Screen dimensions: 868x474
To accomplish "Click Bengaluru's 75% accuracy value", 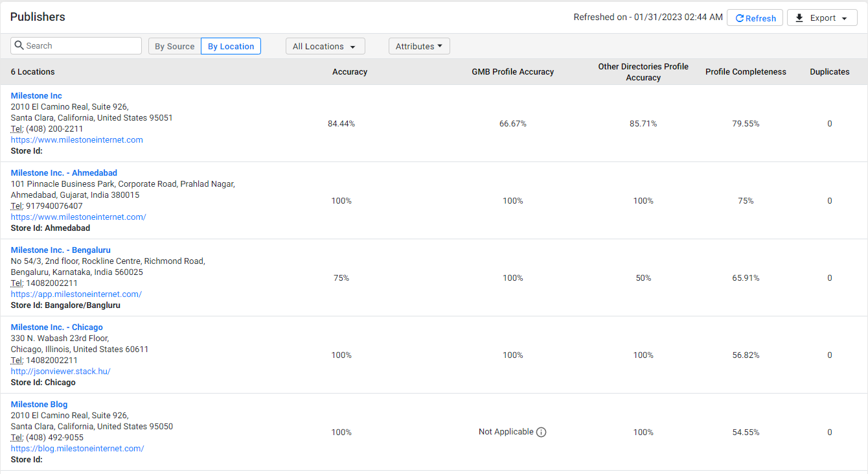I will tap(341, 278).
